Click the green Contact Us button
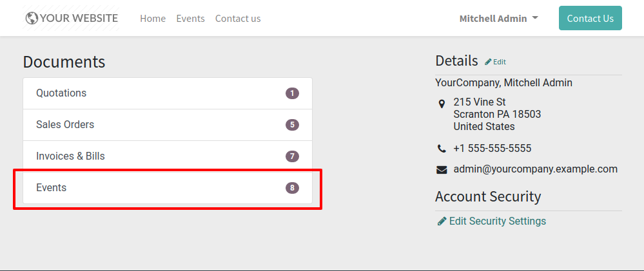The image size is (644, 271). tap(590, 18)
